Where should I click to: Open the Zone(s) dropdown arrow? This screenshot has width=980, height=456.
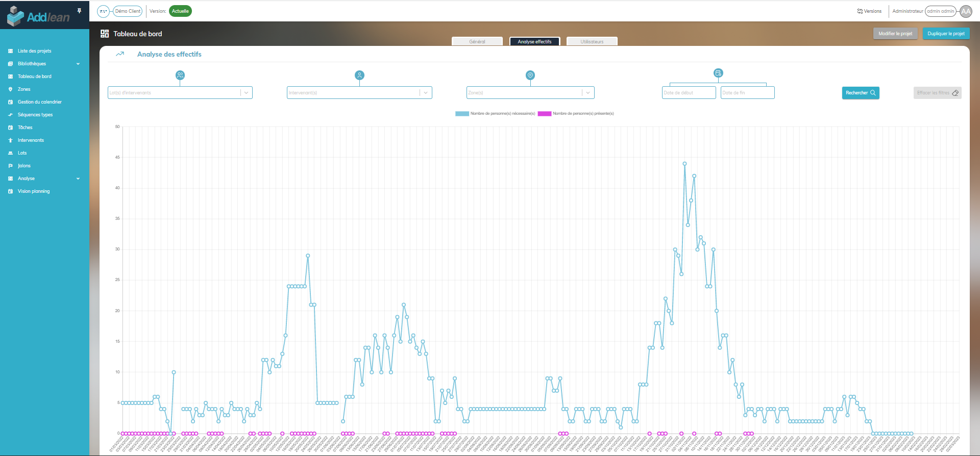pyautogui.click(x=588, y=93)
